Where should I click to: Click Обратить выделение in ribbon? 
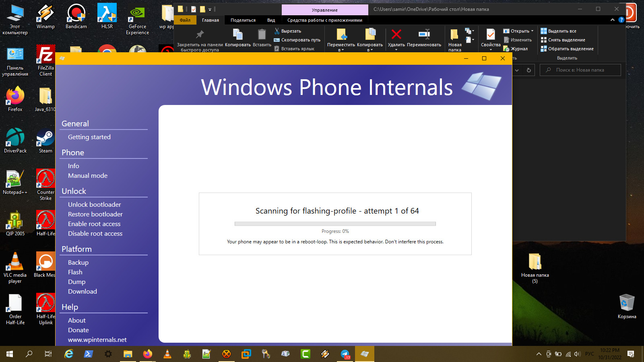coord(567,49)
